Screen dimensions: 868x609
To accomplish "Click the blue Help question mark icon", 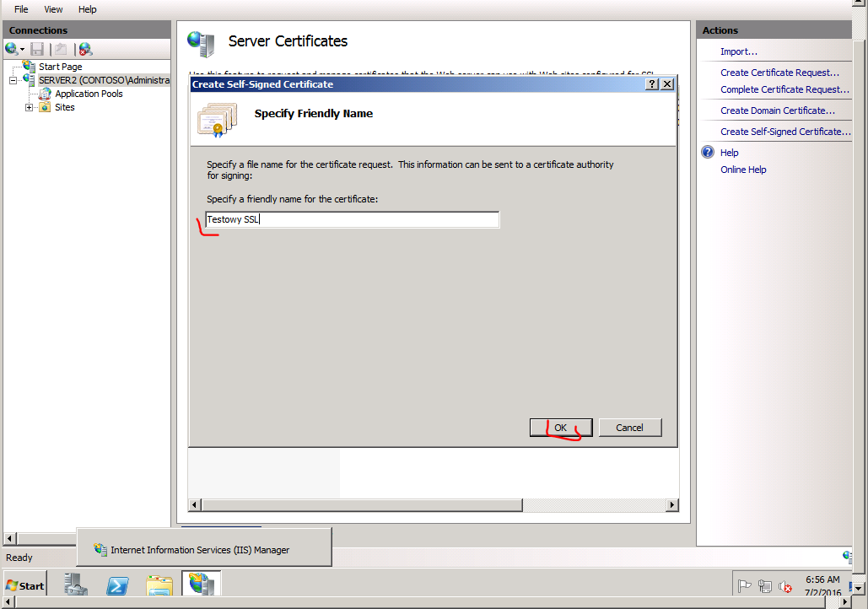I will click(x=708, y=152).
